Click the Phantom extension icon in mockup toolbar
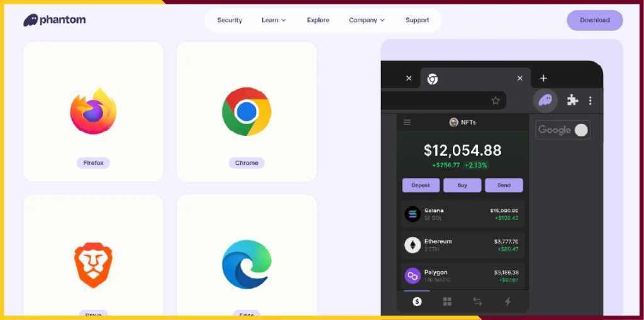This screenshot has width=644, height=320. click(x=545, y=100)
